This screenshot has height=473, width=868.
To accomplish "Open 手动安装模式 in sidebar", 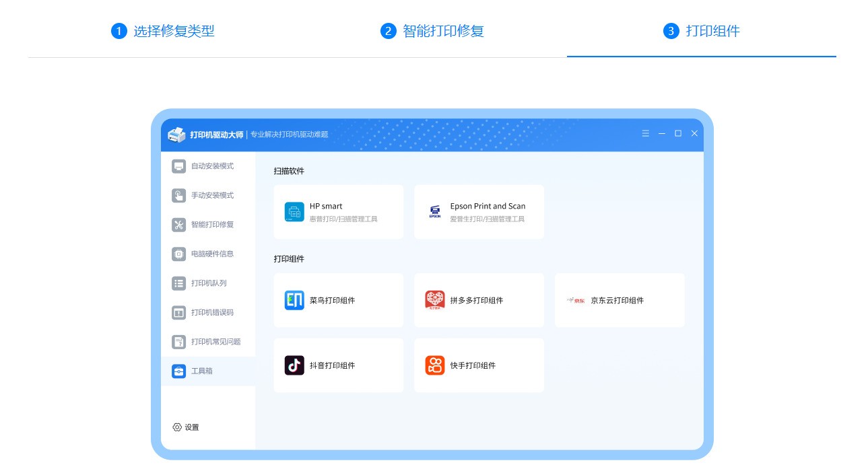I will (207, 196).
